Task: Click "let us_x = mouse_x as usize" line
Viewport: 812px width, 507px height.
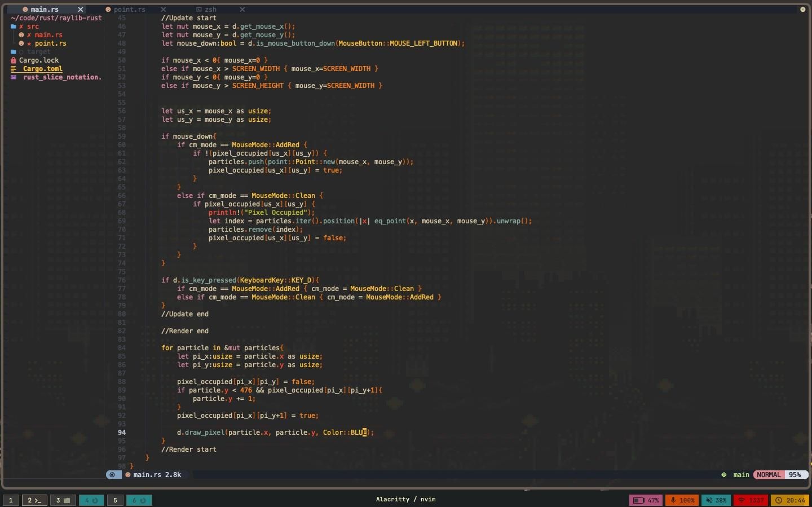Action: [217, 111]
